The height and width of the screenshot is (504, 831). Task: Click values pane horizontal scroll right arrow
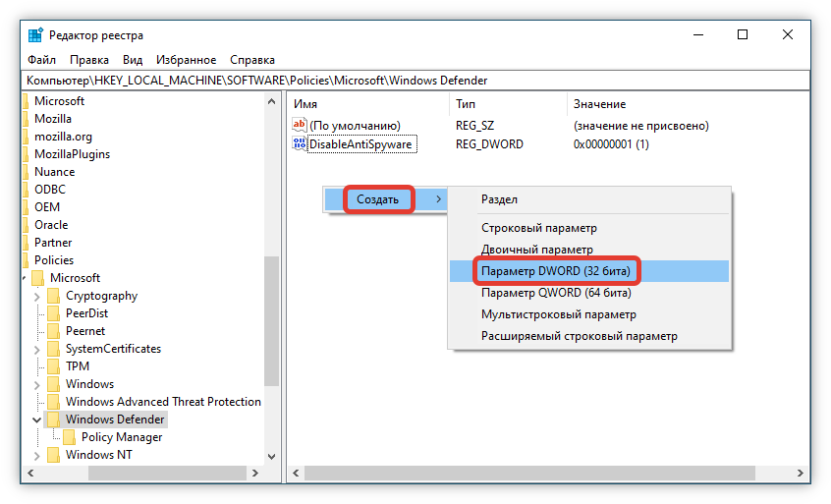tap(801, 473)
